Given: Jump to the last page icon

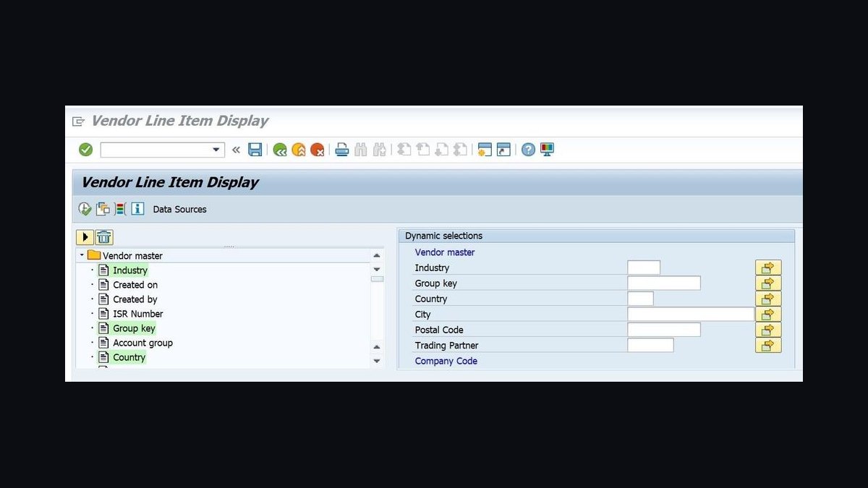Looking at the screenshot, I should (x=461, y=150).
